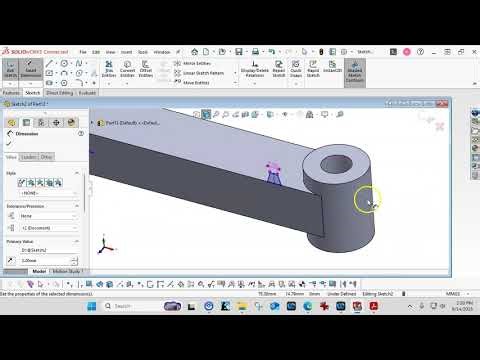Click Move Entities in the ribbon
The height and width of the screenshot is (360, 480).
(x=192, y=82)
